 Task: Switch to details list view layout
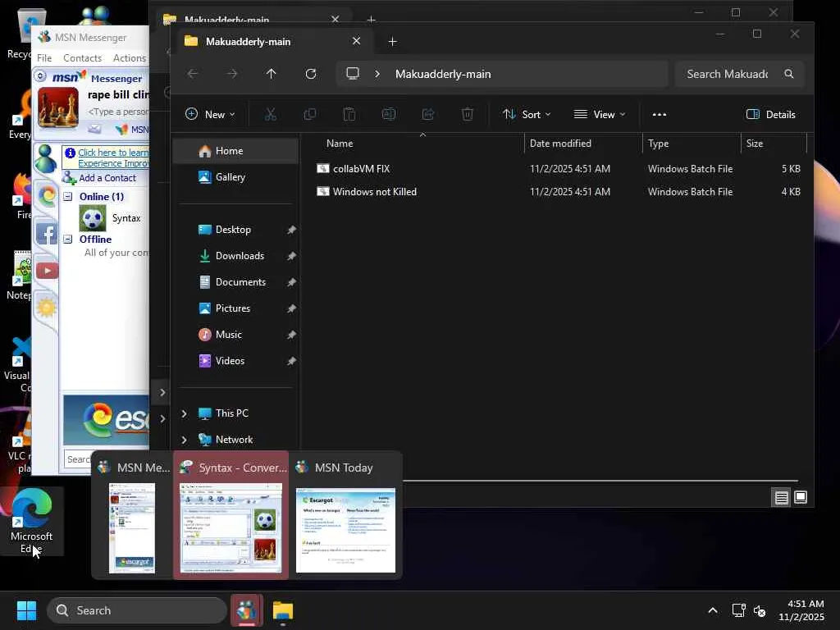pyautogui.click(x=782, y=498)
